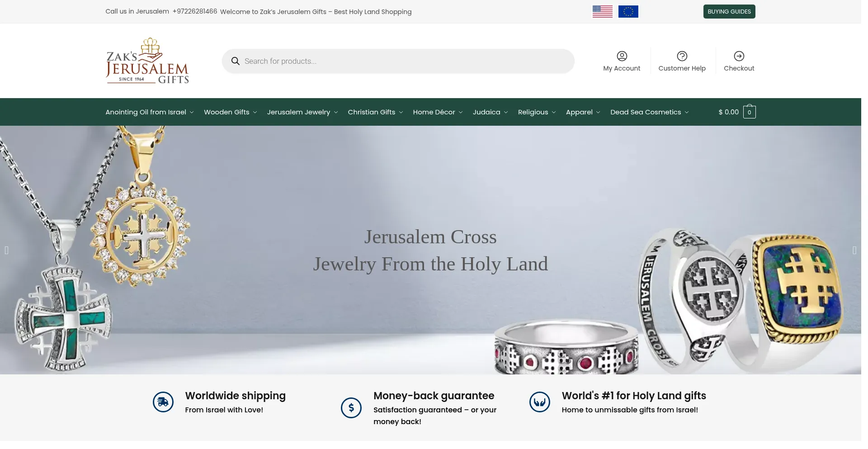Open Customer Help question mark icon
Viewport: 868px width, 449px height.
click(x=682, y=56)
